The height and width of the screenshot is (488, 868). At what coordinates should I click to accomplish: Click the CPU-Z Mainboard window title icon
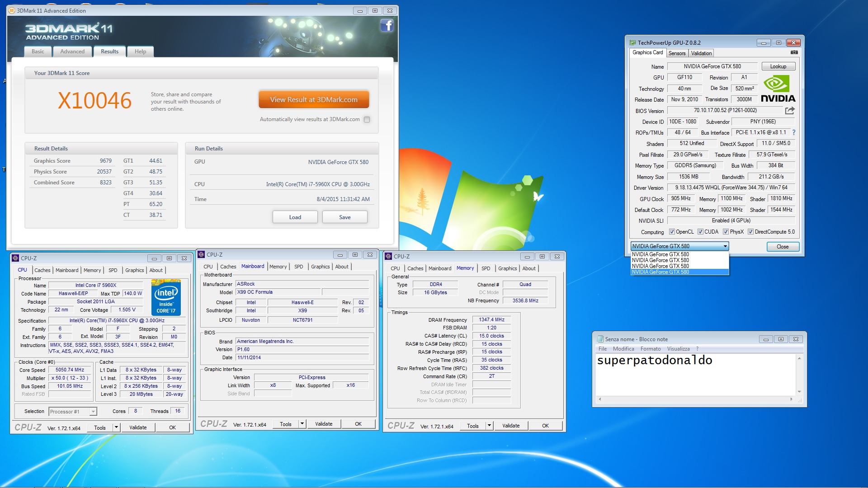(202, 254)
